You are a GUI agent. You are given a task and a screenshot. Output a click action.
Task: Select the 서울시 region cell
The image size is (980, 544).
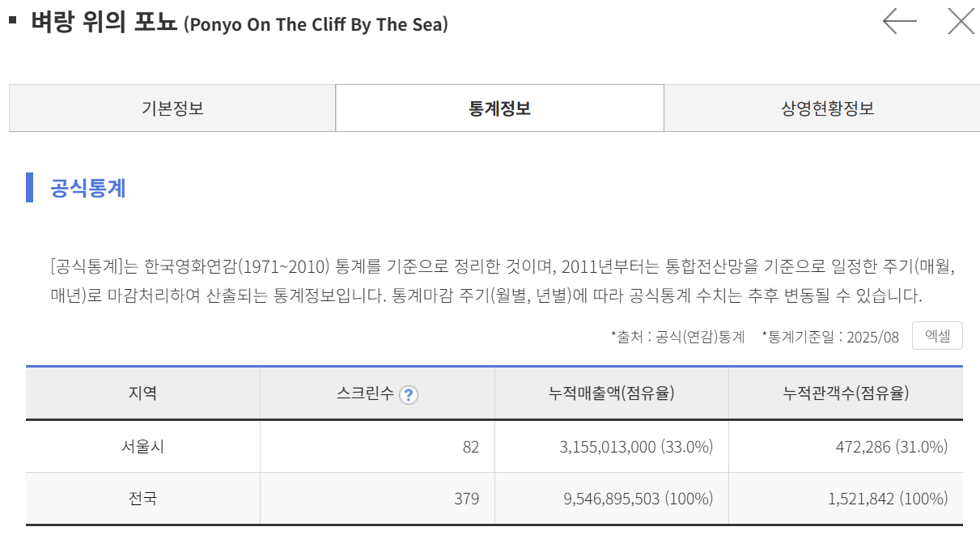(x=142, y=446)
